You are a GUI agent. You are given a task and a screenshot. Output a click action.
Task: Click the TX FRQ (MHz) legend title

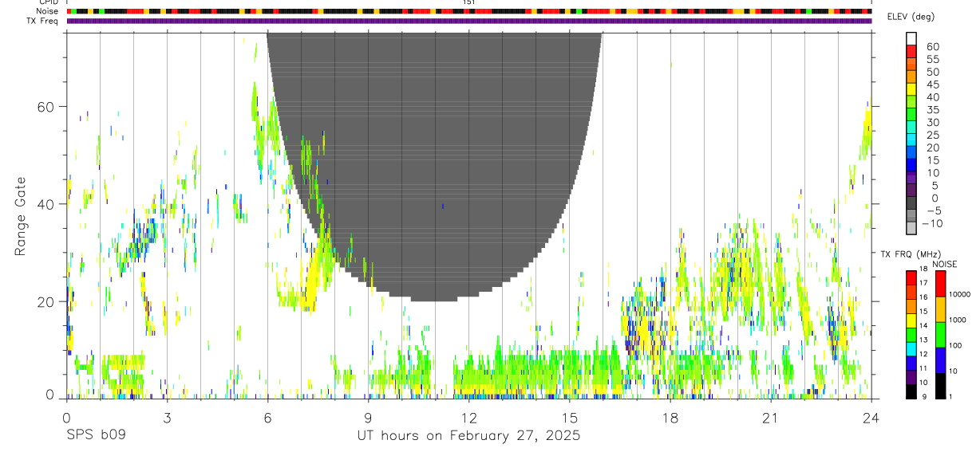click(x=911, y=254)
